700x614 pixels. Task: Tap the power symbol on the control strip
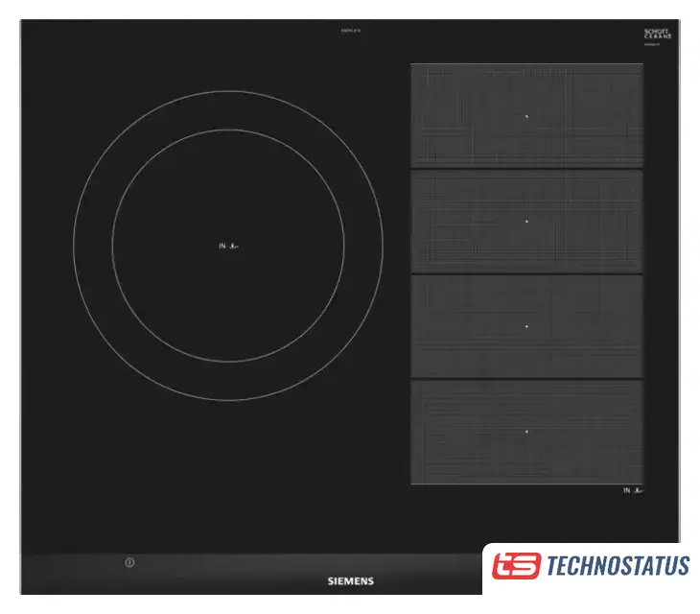pyautogui.click(x=128, y=563)
